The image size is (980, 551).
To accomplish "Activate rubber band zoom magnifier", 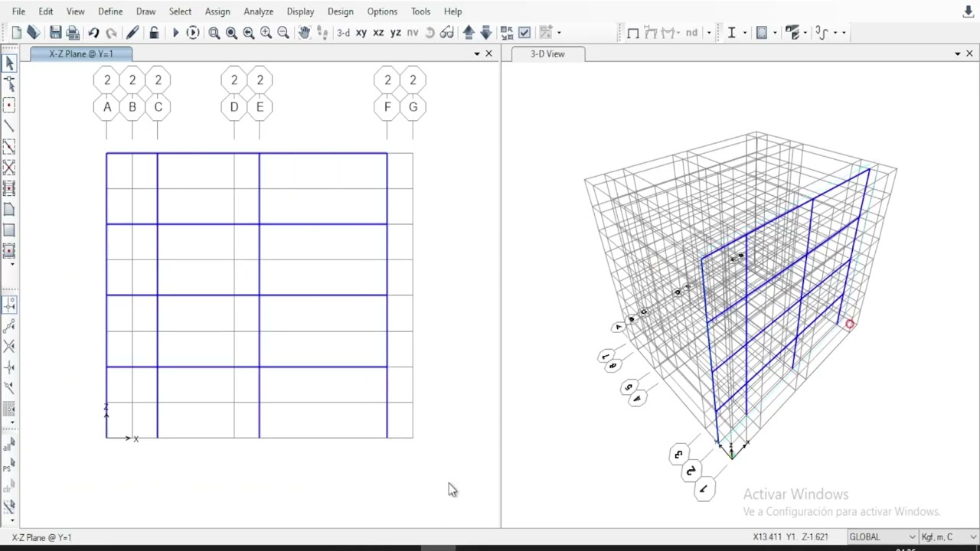I will tap(214, 32).
